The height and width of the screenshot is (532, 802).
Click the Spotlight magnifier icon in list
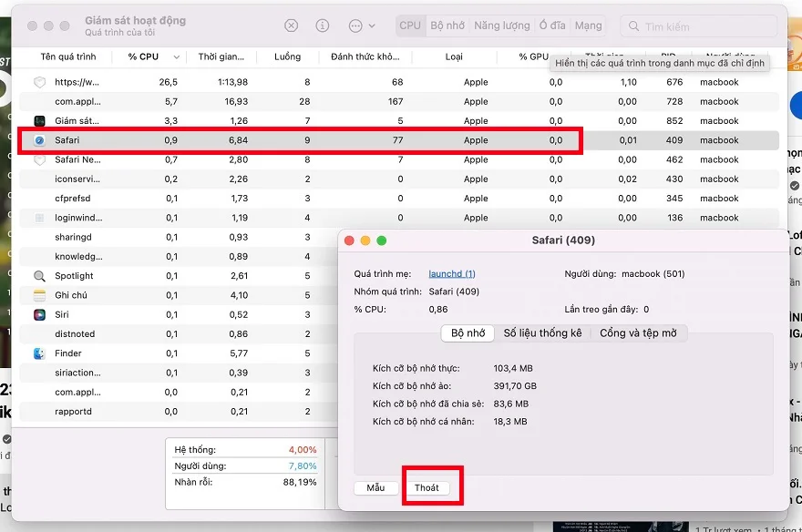39,276
